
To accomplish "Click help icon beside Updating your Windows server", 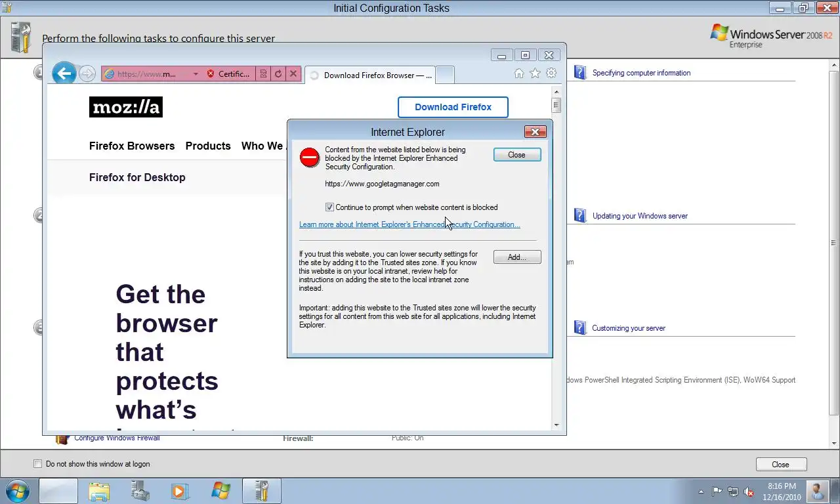I will pyautogui.click(x=579, y=215).
